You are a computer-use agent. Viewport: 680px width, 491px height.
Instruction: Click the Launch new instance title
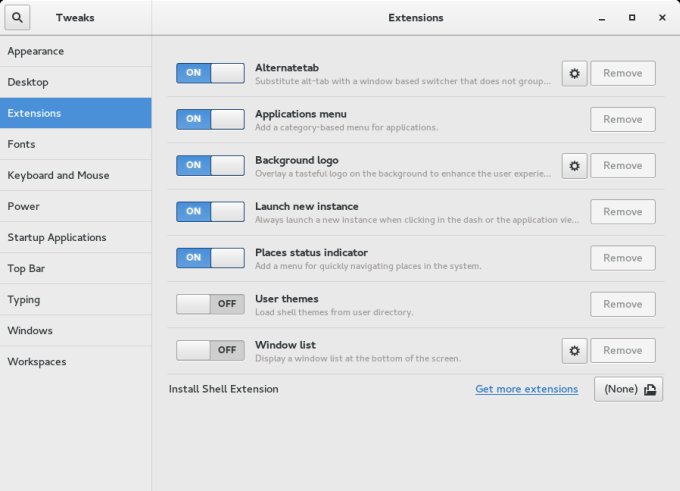tap(307, 206)
